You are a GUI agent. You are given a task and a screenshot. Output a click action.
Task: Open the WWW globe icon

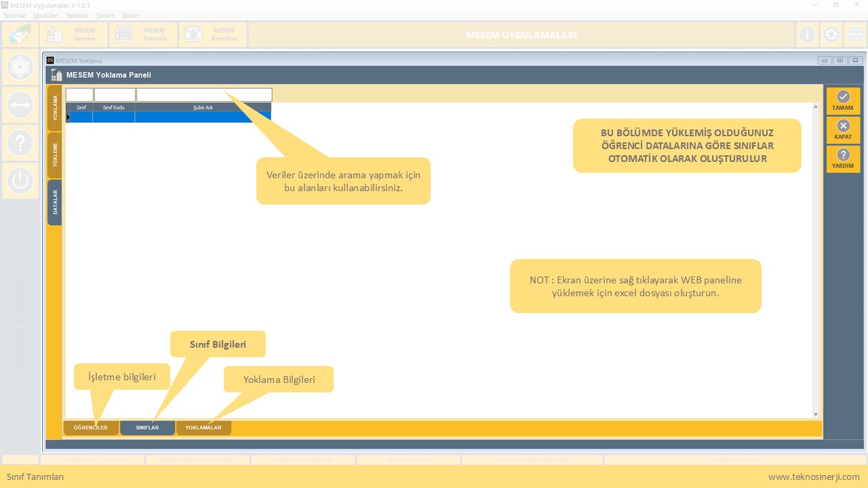[x=854, y=35]
